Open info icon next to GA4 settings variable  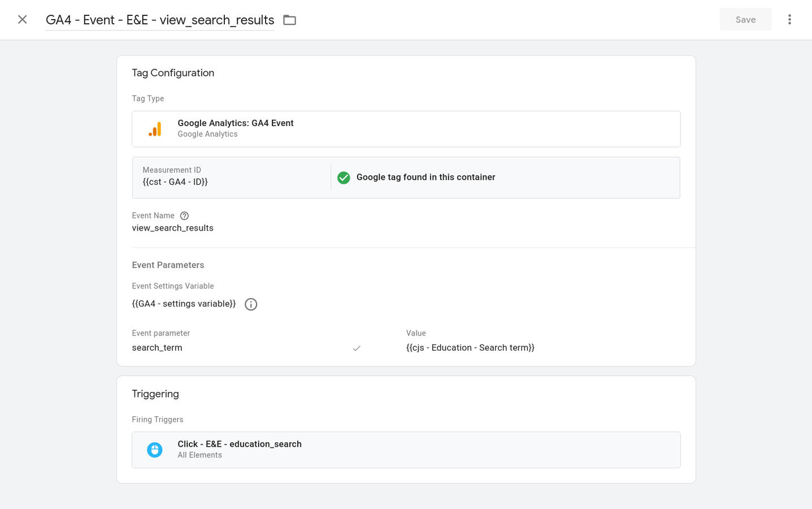click(251, 304)
